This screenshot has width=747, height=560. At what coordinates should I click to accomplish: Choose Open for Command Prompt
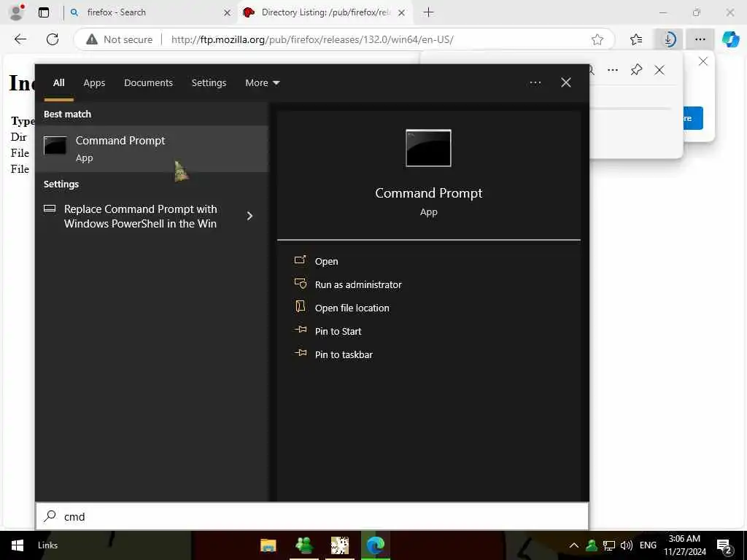pyautogui.click(x=326, y=262)
